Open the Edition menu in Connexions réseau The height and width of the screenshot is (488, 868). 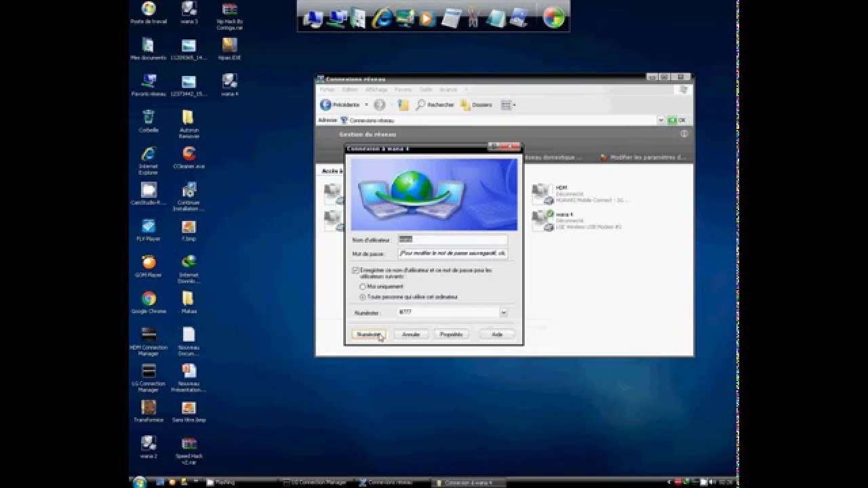(350, 89)
